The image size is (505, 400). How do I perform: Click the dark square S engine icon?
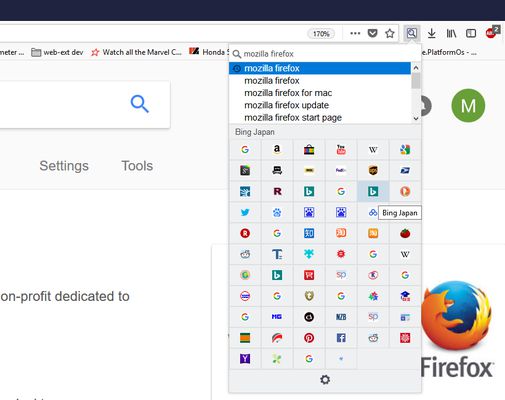pyautogui.click(x=245, y=170)
